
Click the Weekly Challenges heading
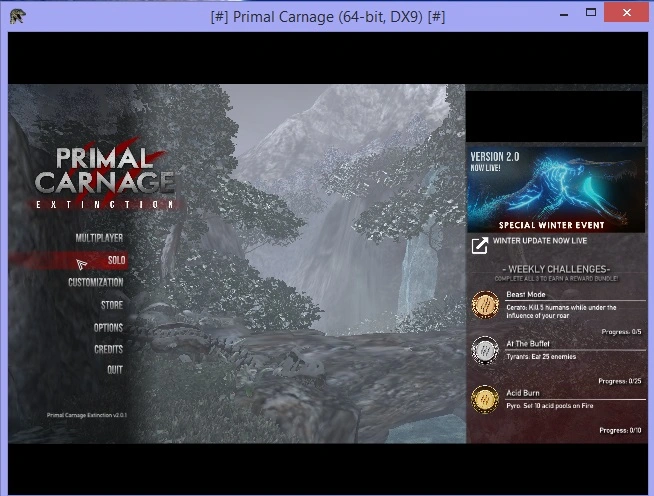click(556, 269)
